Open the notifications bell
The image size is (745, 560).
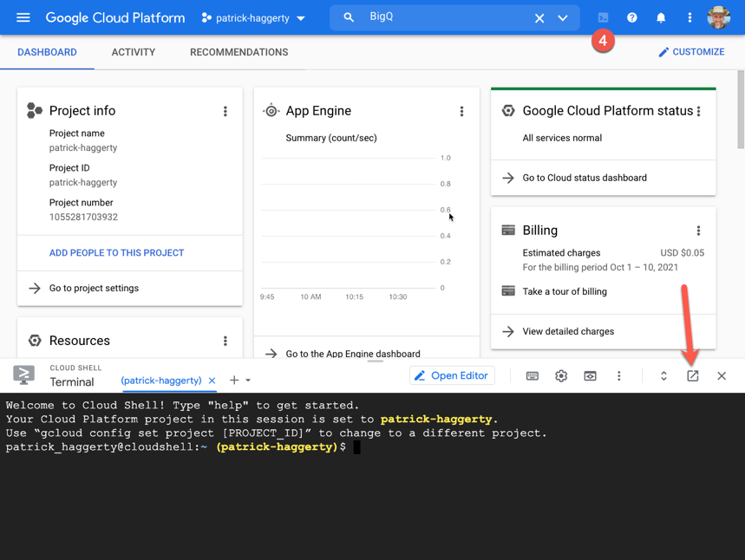660,17
